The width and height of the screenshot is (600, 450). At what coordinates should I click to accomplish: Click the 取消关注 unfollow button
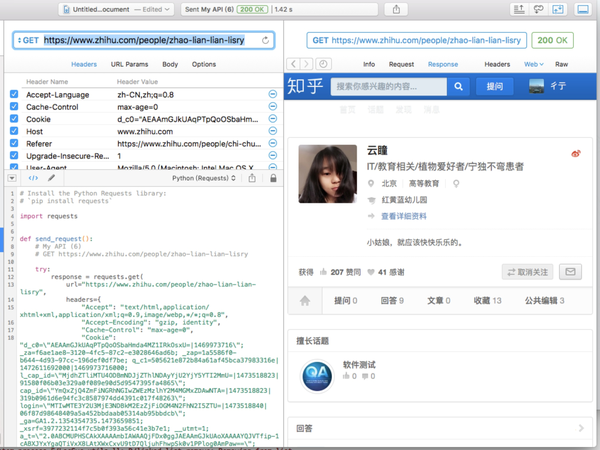click(x=525, y=271)
